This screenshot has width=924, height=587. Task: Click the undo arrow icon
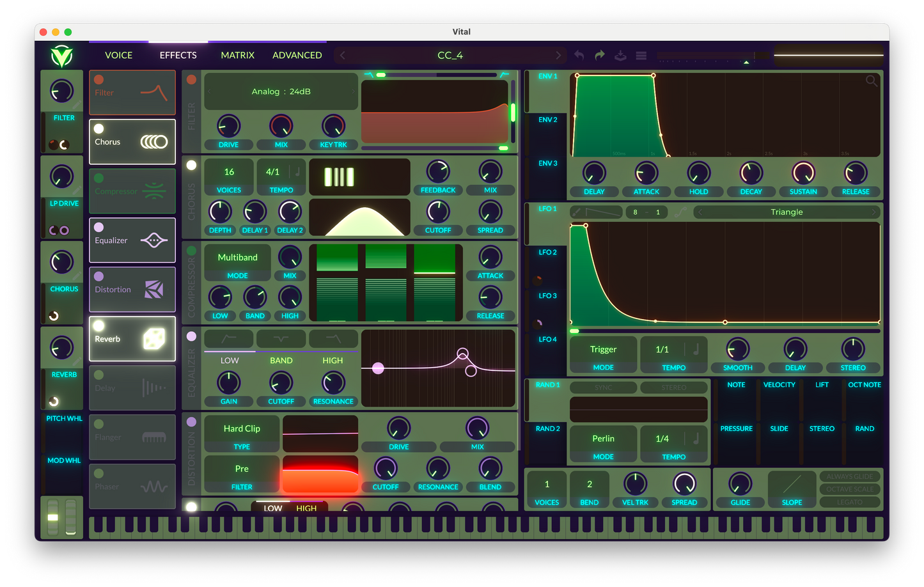pyautogui.click(x=579, y=56)
